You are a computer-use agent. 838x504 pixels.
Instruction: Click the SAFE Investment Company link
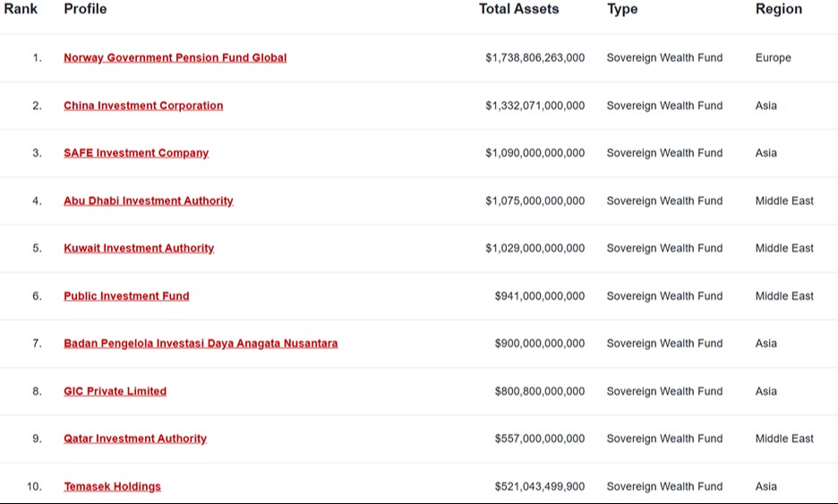click(136, 153)
